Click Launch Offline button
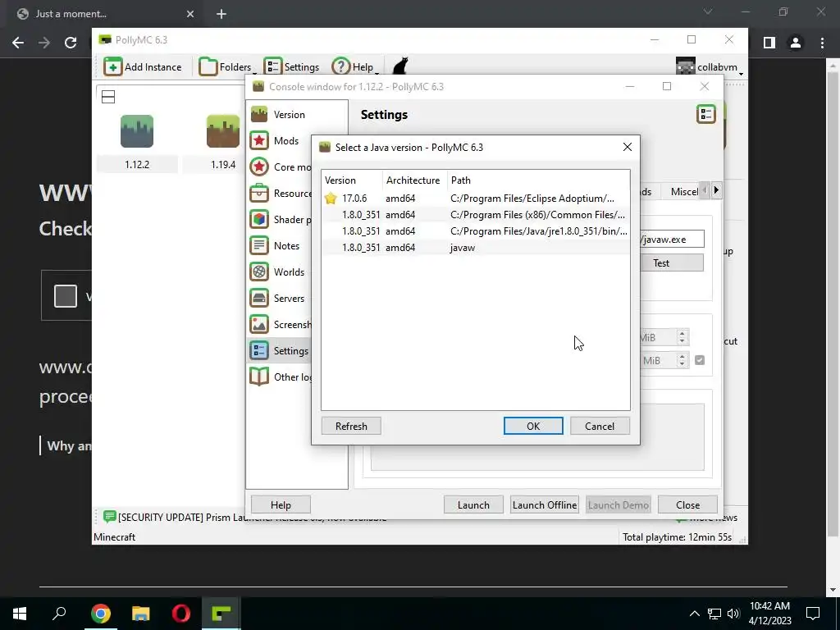 [x=545, y=504]
